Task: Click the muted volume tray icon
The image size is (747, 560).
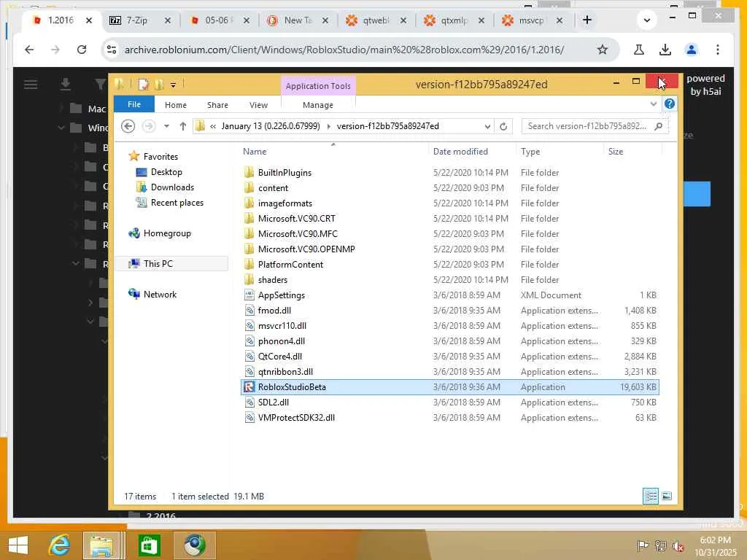Action: coord(678,545)
